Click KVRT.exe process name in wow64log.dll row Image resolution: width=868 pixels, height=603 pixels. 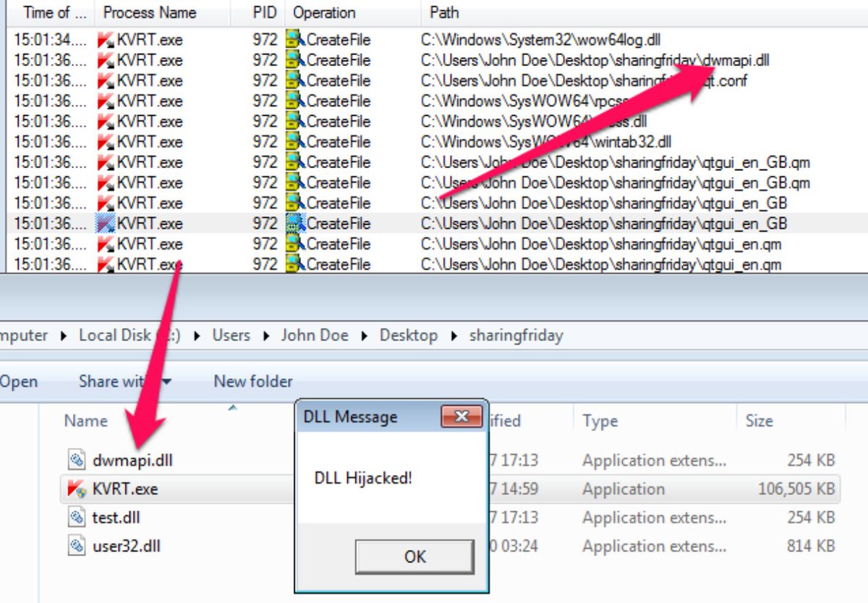(x=150, y=39)
